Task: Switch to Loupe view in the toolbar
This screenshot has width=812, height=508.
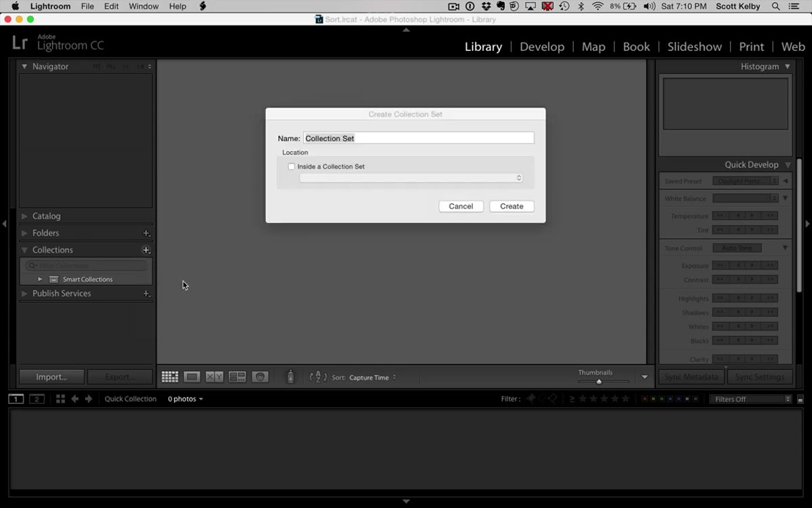Action: click(192, 377)
